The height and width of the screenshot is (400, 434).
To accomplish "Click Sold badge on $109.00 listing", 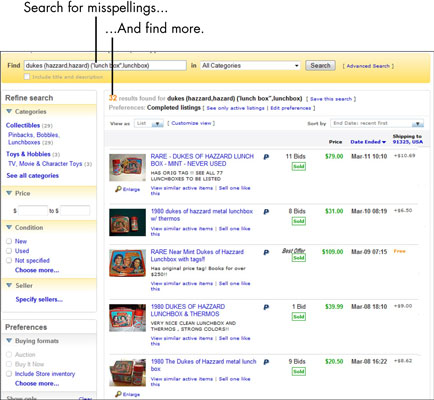I will coord(299,258).
